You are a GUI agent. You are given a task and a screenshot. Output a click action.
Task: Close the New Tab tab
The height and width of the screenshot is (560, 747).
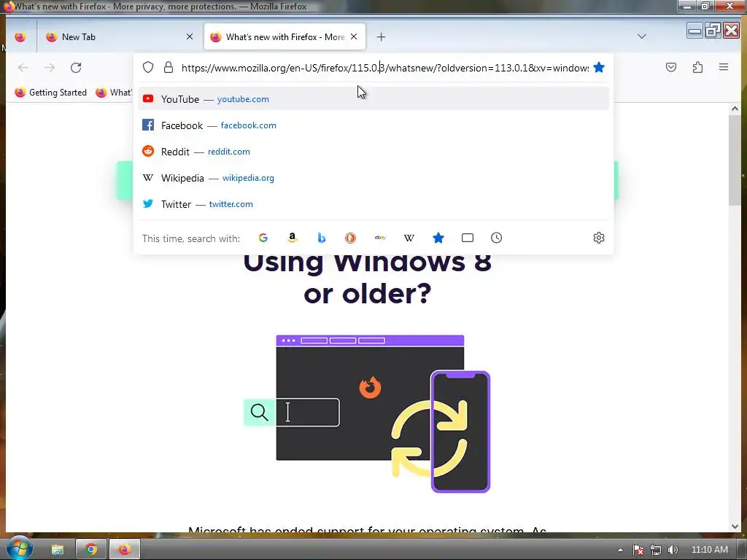pos(190,36)
